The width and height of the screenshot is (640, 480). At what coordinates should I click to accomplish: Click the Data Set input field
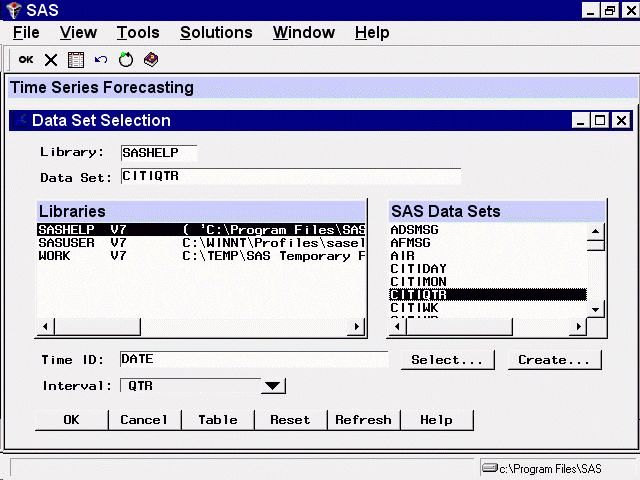tap(291, 176)
